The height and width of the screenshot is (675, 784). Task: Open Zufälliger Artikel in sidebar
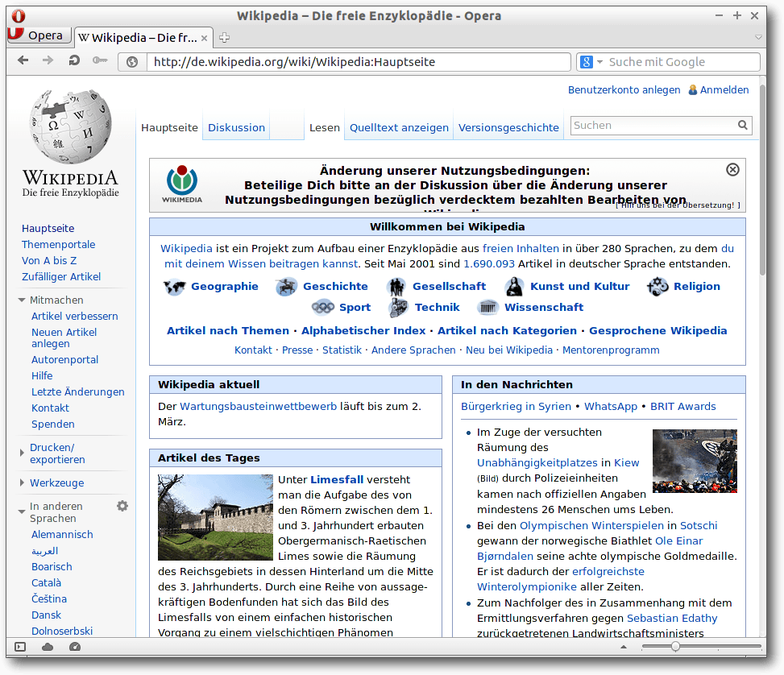coord(61,276)
